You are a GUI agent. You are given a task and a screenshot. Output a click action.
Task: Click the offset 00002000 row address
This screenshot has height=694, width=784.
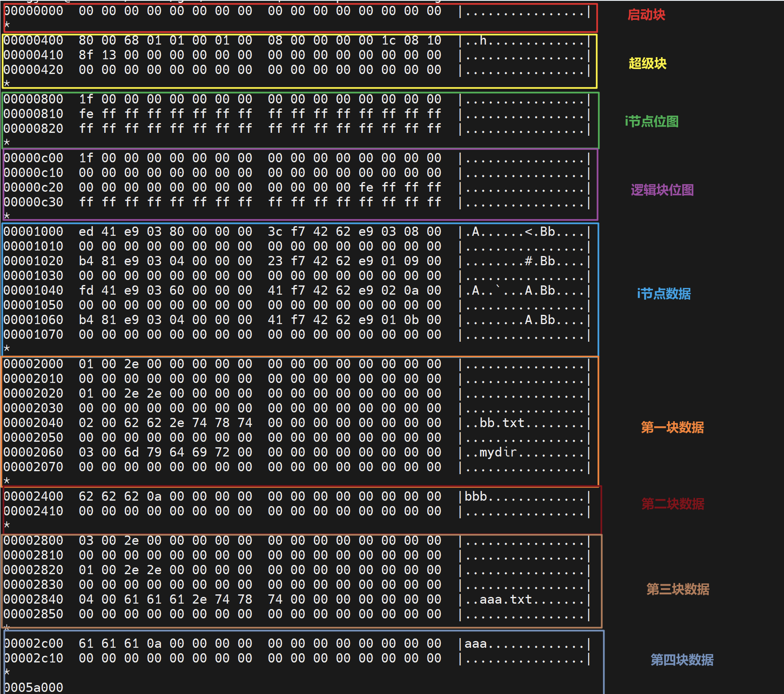point(33,364)
